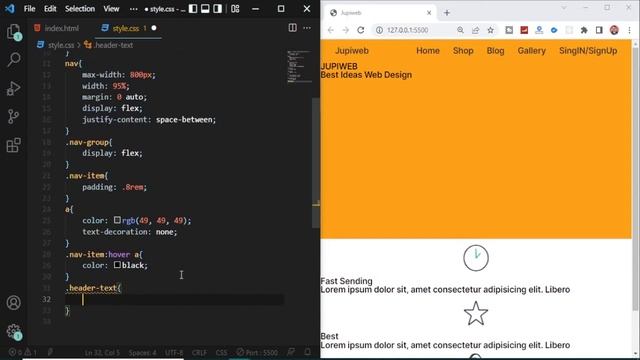Viewport: 640px width, 360px height.
Task: Expand the hidden menus ellipsis
Action: pyautogui.click(x=133, y=9)
